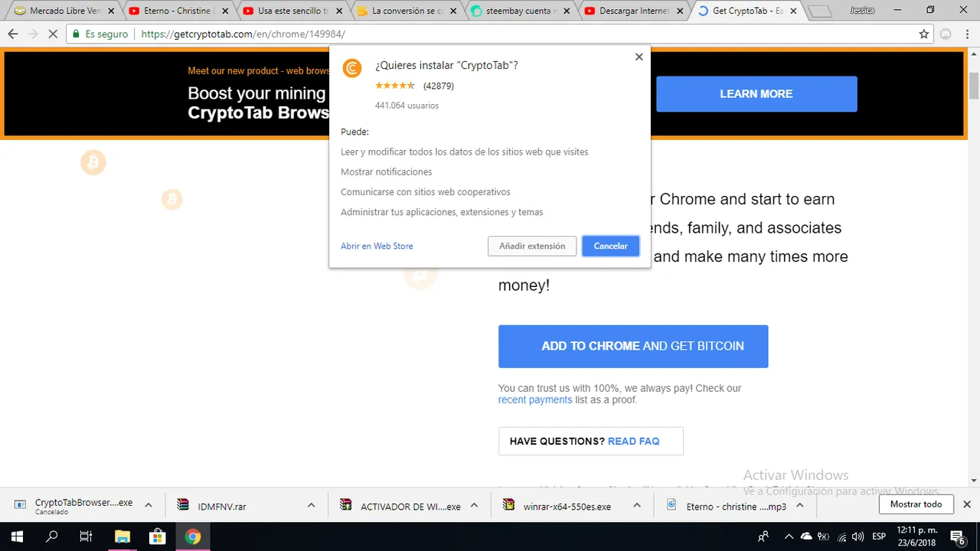980x551 pixels.
Task: Open the winrar-x64-550es.exe download item
Action: [567, 506]
